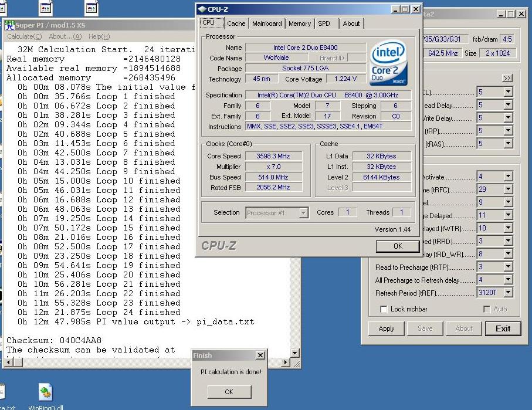This screenshot has height=410, width=532.
Task: Click the Size value 2 x 1024
Action: 498,53
